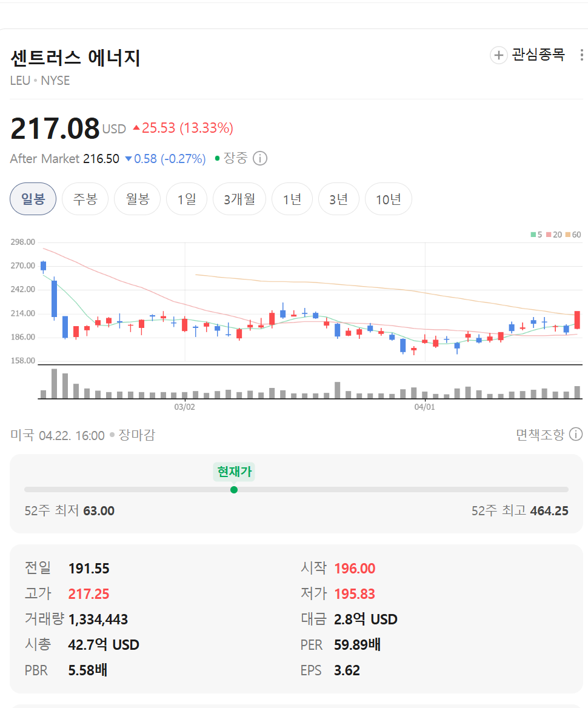Click the 60-day moving average legend swatch

pyautogui.click(x=567, y=235)
